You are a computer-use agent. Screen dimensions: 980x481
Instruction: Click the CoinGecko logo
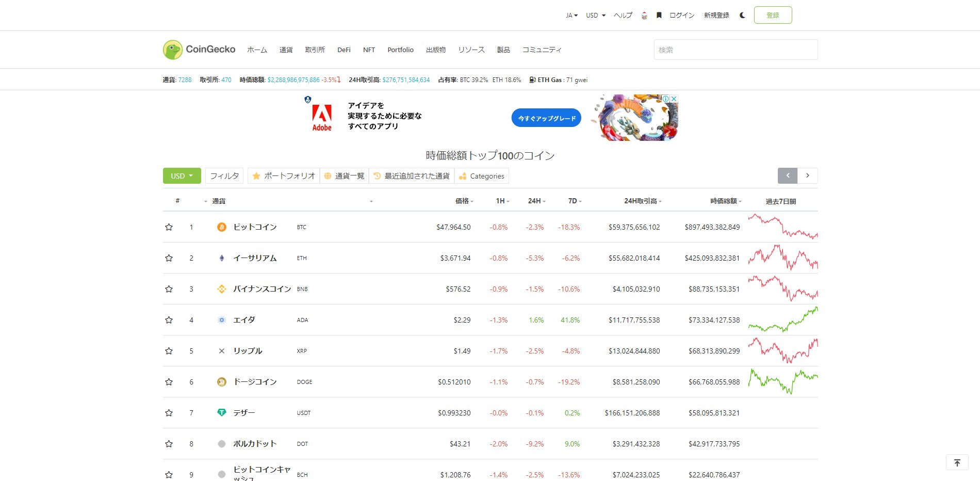(x=199, y=50)
